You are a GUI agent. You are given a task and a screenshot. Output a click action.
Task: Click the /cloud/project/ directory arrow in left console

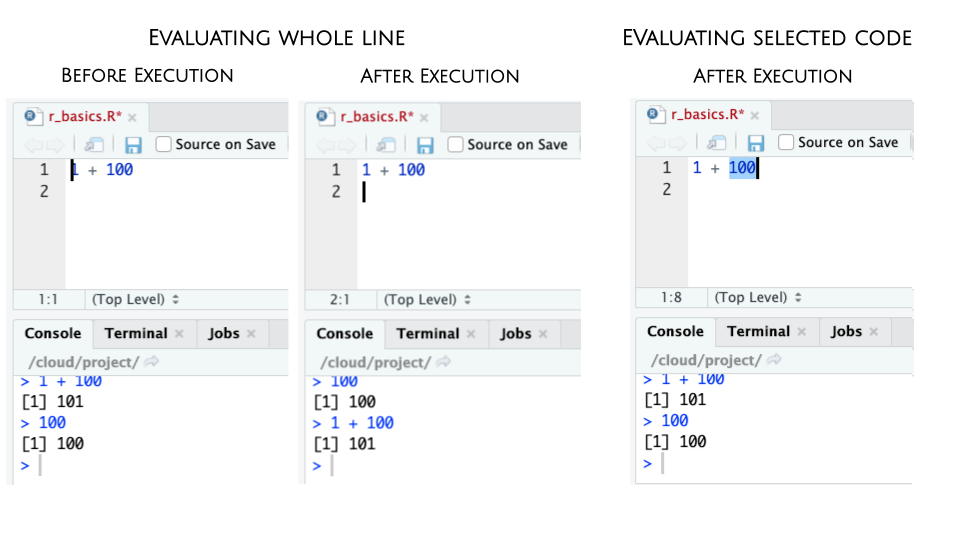click(x=152, y=362)
